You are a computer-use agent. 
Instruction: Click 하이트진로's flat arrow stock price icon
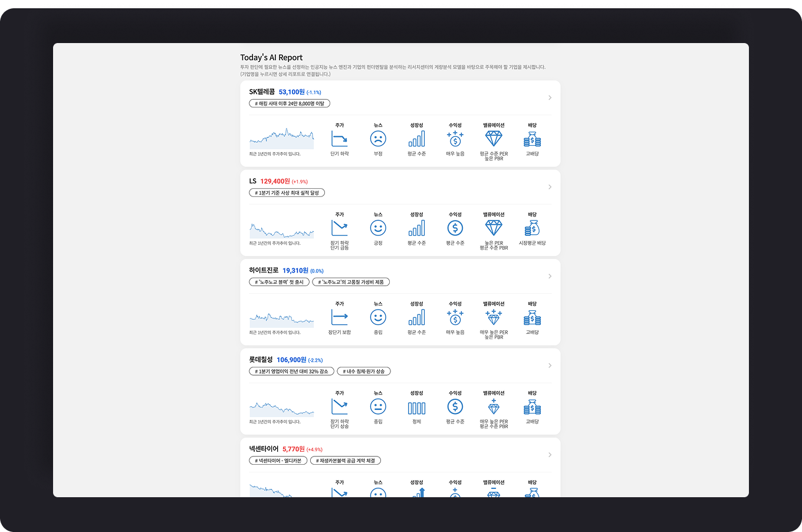pos(340,318)
